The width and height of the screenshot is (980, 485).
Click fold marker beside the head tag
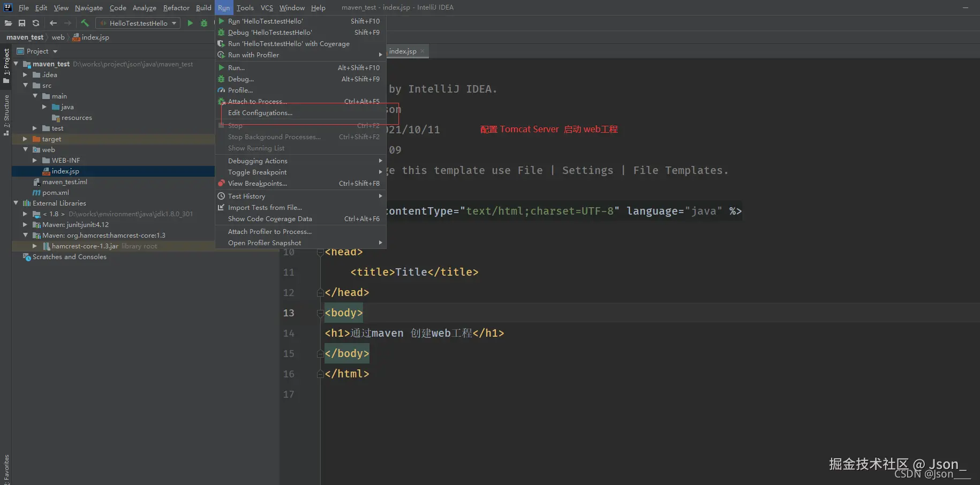click(x=320, y=252)
